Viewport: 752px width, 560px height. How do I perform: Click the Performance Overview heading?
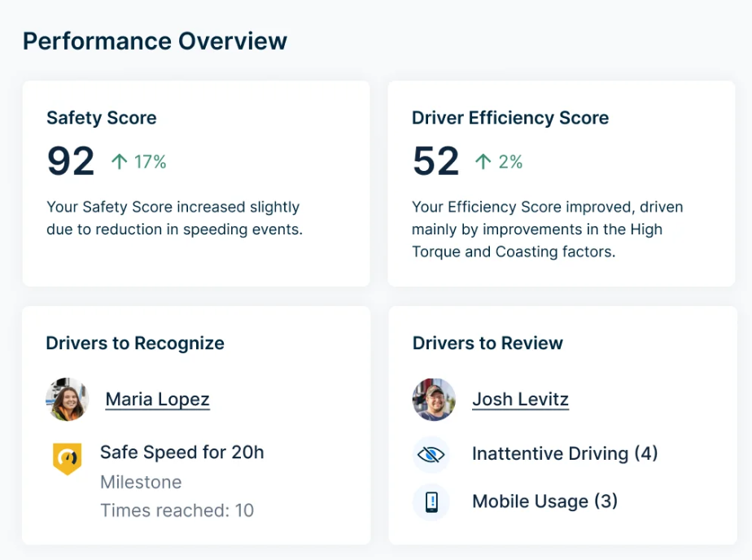pos(155,42)
